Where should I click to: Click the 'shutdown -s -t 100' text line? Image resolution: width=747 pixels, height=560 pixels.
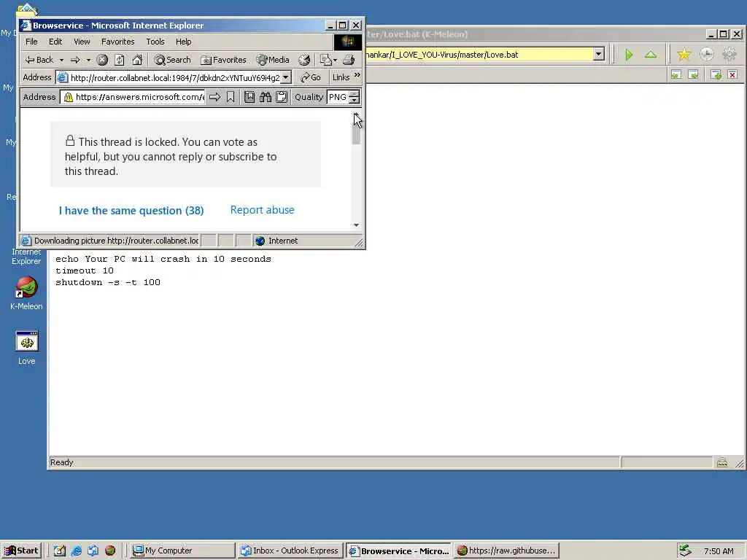pos(108,282)
